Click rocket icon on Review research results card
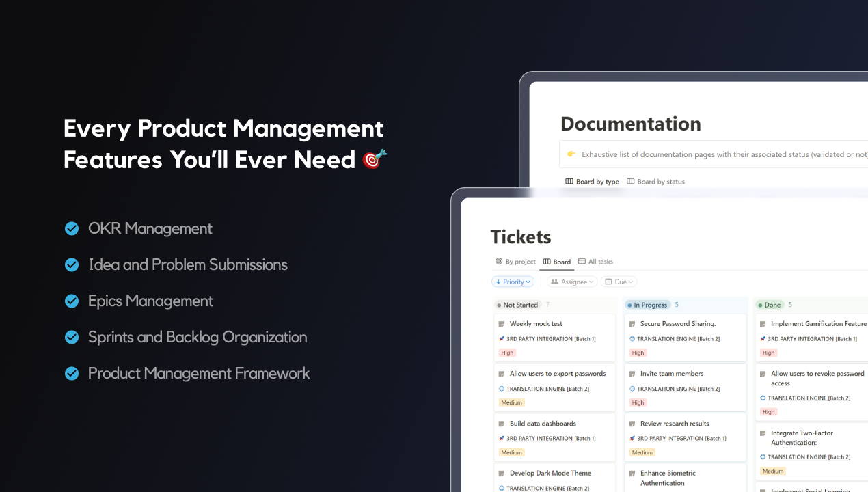The height and width of the screenshot is (492, 868). pyautogui.click(x=632, y=439)
